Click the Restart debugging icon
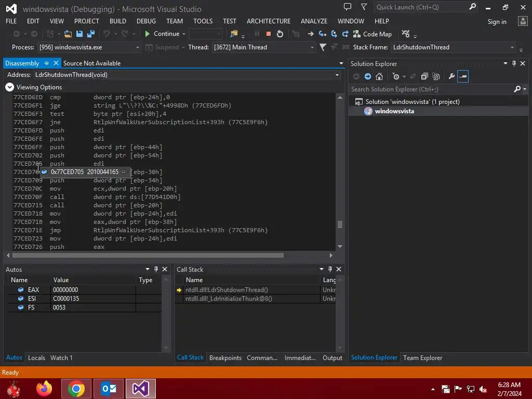 280,34
